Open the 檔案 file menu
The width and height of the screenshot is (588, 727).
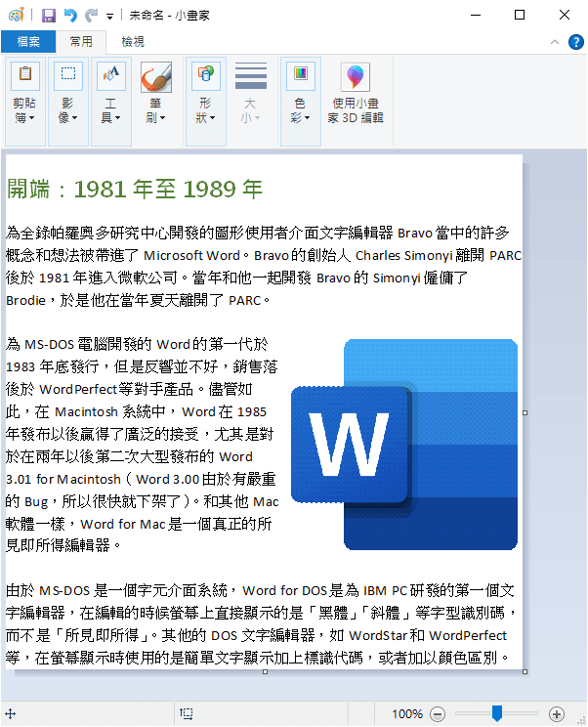(28, 42)
